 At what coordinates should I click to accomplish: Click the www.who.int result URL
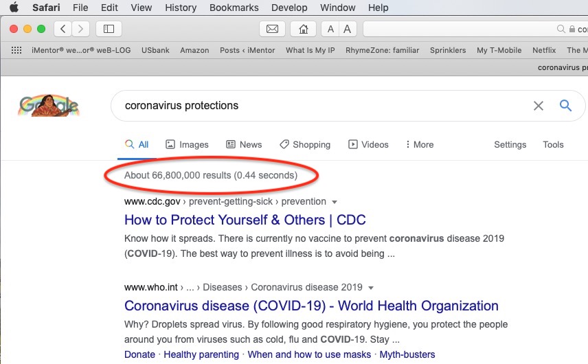150,288
